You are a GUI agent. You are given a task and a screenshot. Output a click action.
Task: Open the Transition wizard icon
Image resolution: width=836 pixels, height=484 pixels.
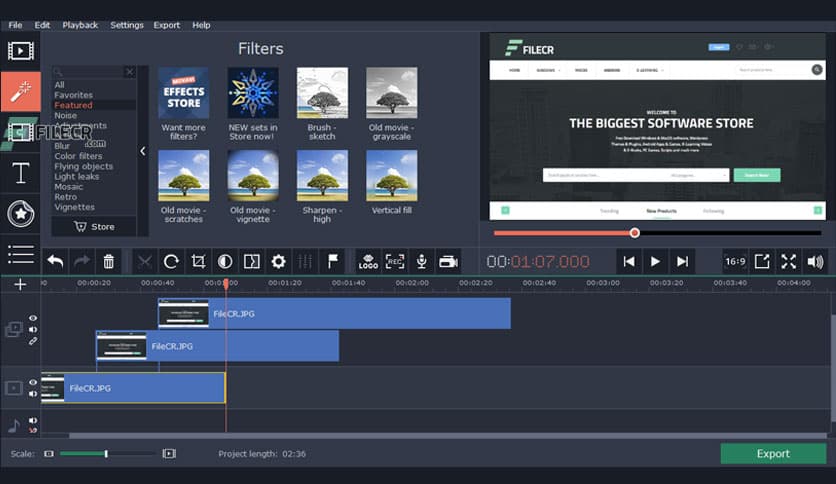tap(252, 261)
